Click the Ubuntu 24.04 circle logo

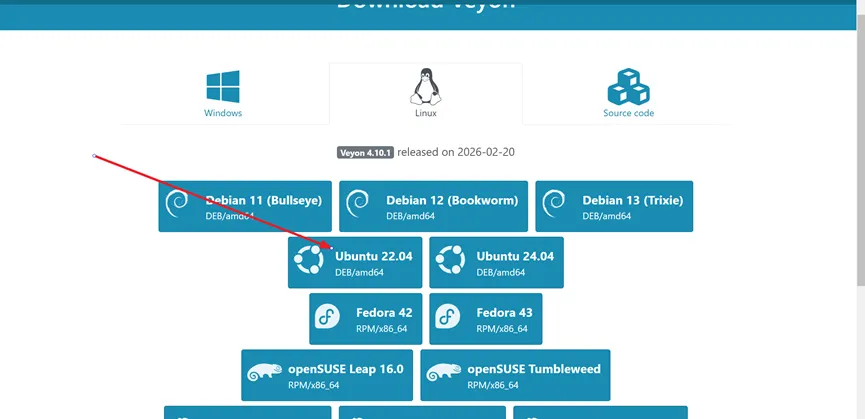(x=450, y=260)
